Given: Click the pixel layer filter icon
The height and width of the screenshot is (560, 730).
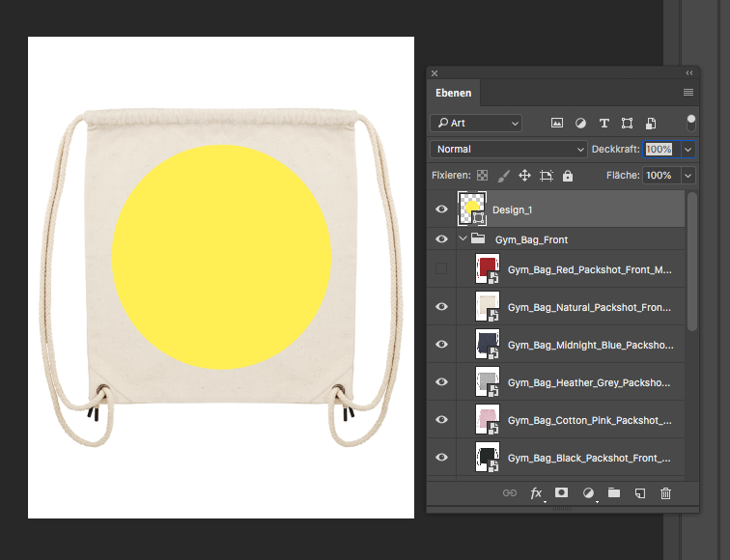Looking at the screenshot, I should pos(557,124).
